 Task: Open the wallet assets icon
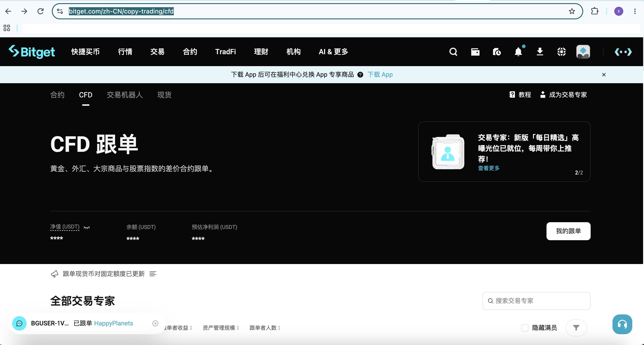[x=475, y=52]
